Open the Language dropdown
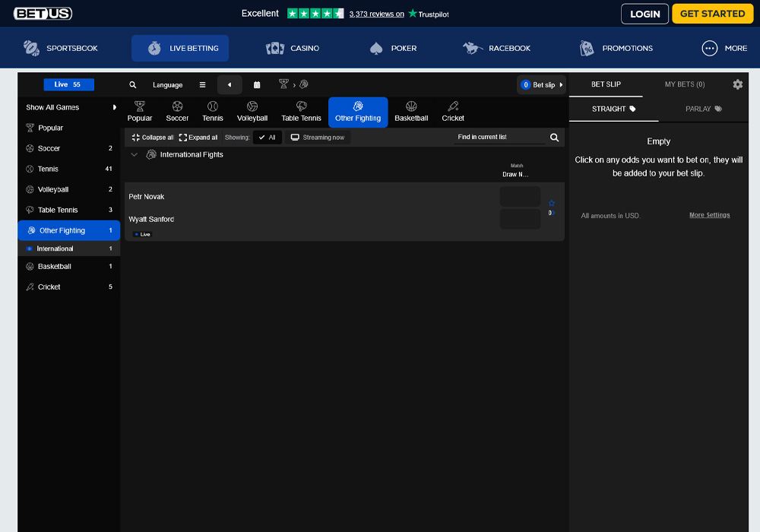 point(167,84)
